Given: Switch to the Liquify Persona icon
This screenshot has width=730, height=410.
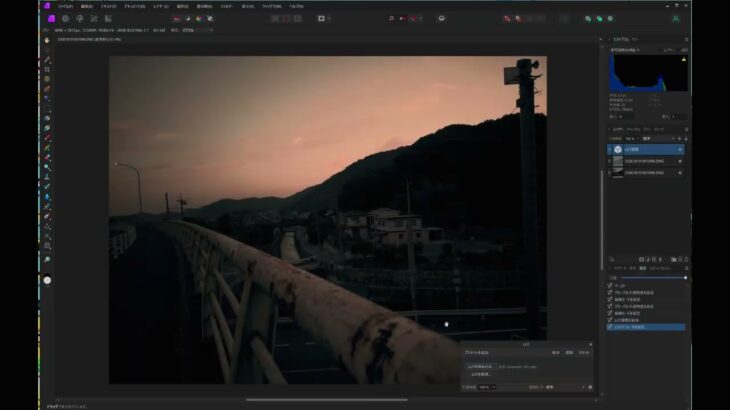Looking at the screenshot, I should (66, 19).
